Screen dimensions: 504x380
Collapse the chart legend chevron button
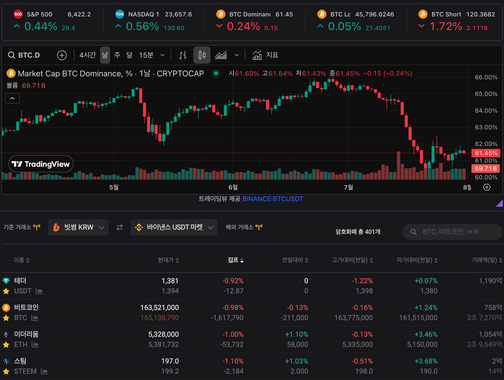(x=12, y=99)
